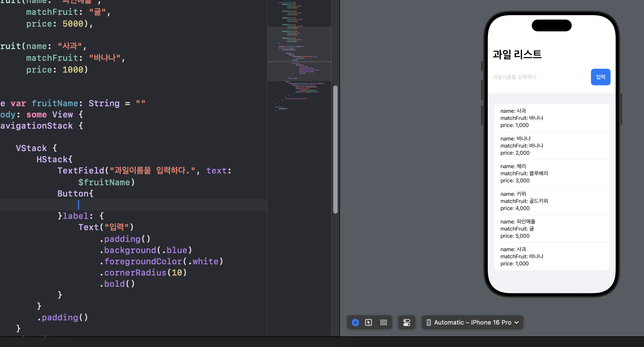Viewport: 644px width, 347px height.
Task: Select the 파인애플 row in fruit list
Action: (551, 228)
